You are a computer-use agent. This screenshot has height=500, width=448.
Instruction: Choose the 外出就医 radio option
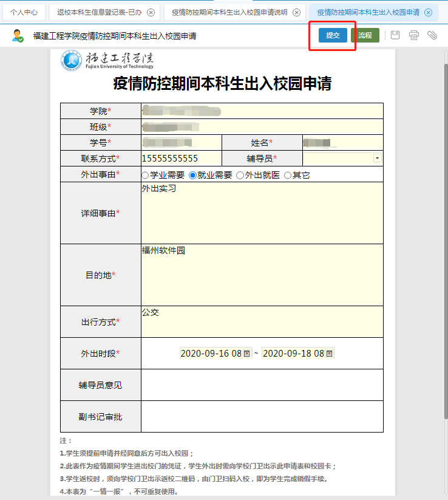tap(240, 175)
